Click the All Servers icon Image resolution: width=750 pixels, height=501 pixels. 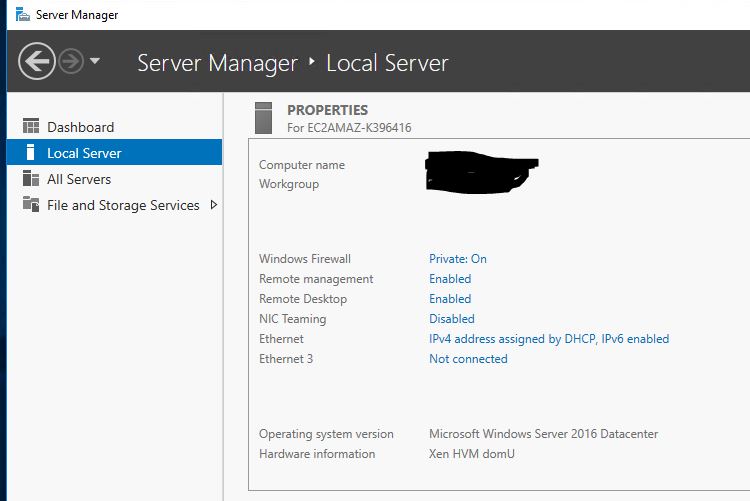point(31,178)
